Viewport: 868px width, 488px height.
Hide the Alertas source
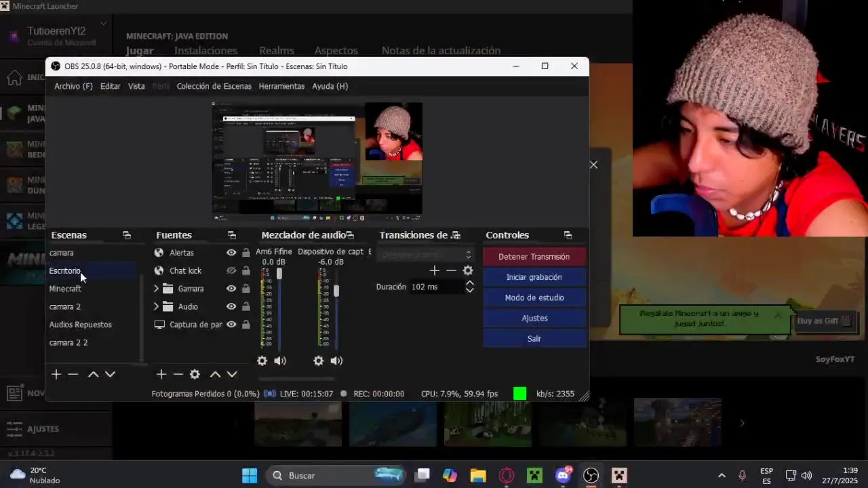(x=231, y=253)
